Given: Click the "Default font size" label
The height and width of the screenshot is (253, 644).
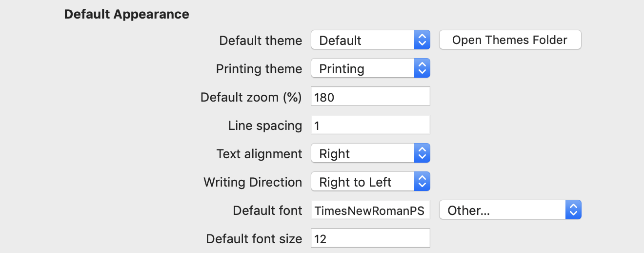Looking at the screenshot, I should pos(254,239).
